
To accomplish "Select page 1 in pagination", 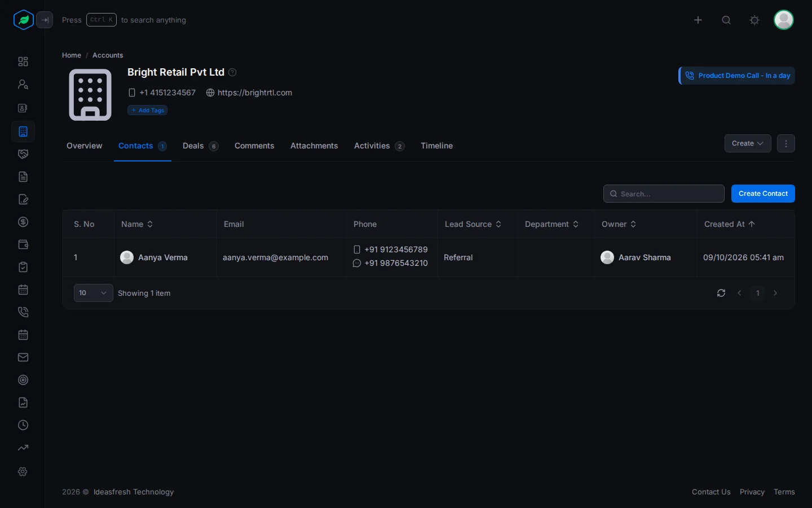I will (758, 293).
